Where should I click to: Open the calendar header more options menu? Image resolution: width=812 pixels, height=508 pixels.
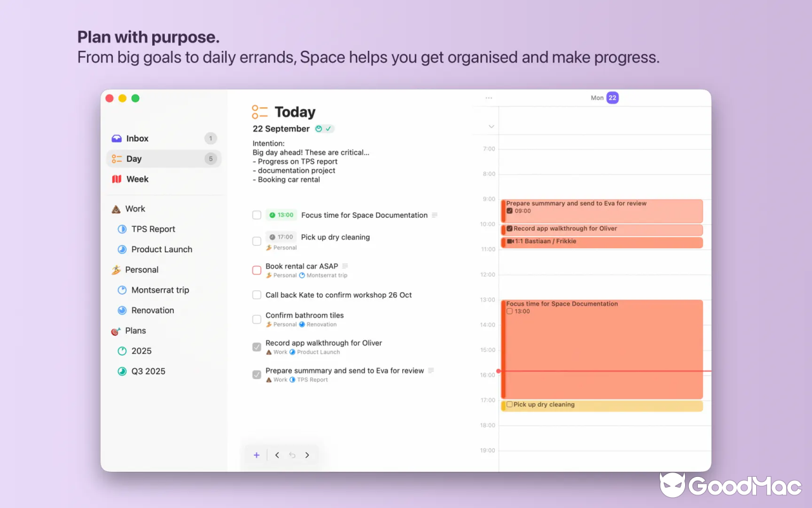point(488,98)
